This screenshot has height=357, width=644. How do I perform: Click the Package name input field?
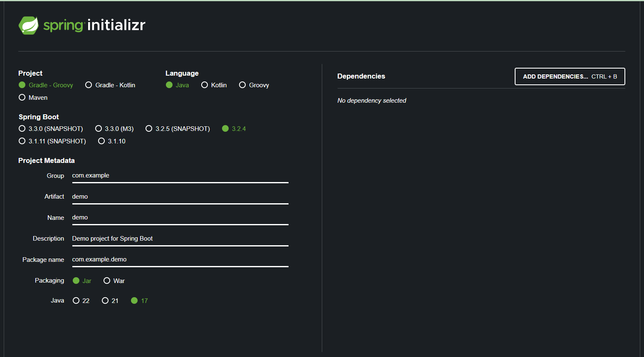tap(180, 259)
